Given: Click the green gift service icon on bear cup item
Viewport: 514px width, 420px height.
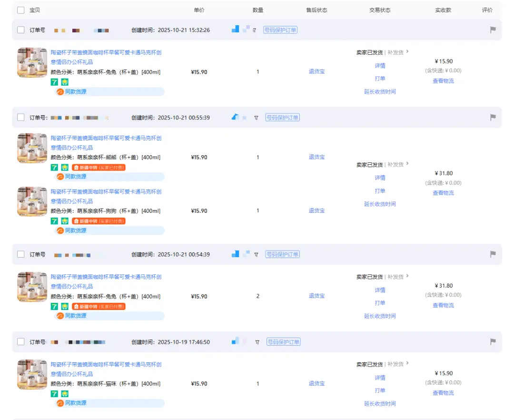Looking at the screenshot, I should 65,168.
